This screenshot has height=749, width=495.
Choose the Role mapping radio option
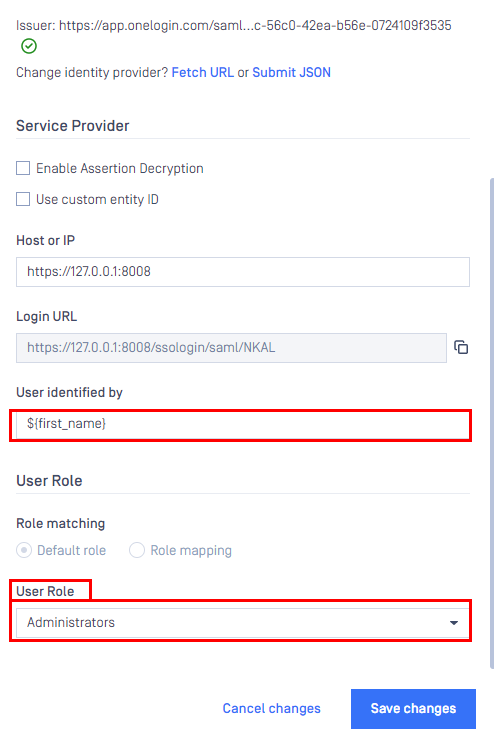tap(137, 550)
